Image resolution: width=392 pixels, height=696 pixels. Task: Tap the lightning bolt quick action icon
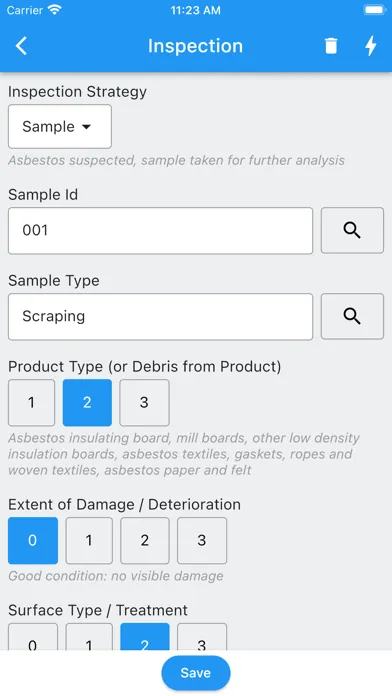371,46
